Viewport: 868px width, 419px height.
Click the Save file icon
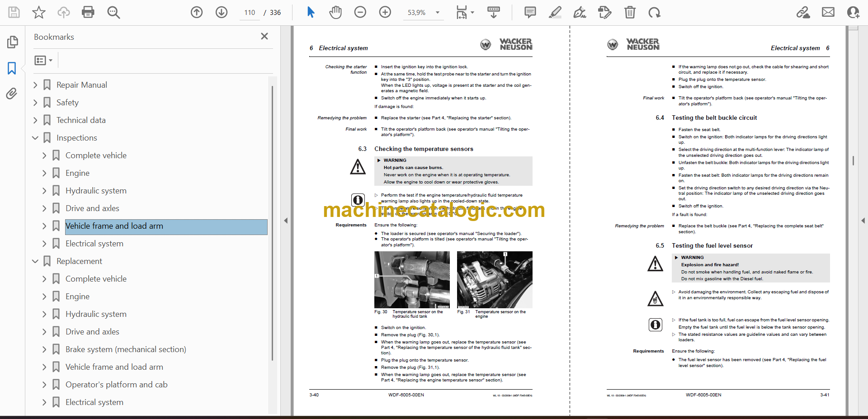[14, 12]
